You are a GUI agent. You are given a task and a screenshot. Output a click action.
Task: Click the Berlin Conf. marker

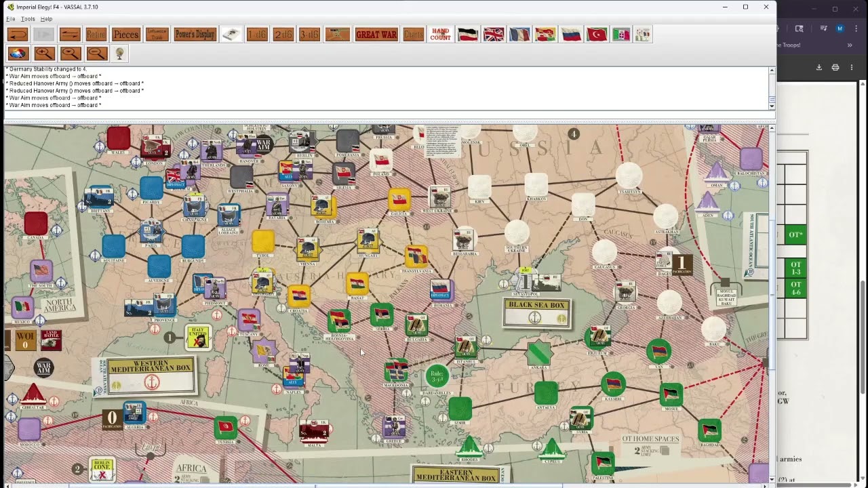[102, 469]
